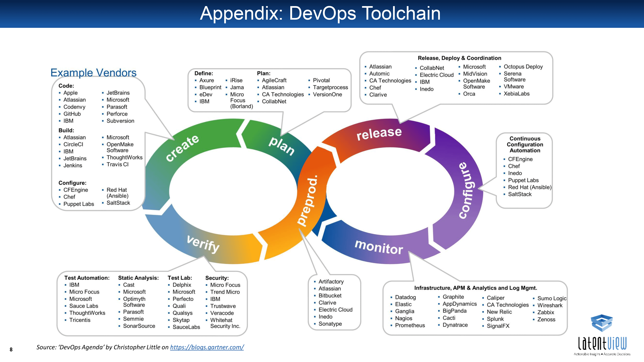Click 'Red Hat (Ansible)' under Continuous Configuration Automation

(x=530, y=187)
